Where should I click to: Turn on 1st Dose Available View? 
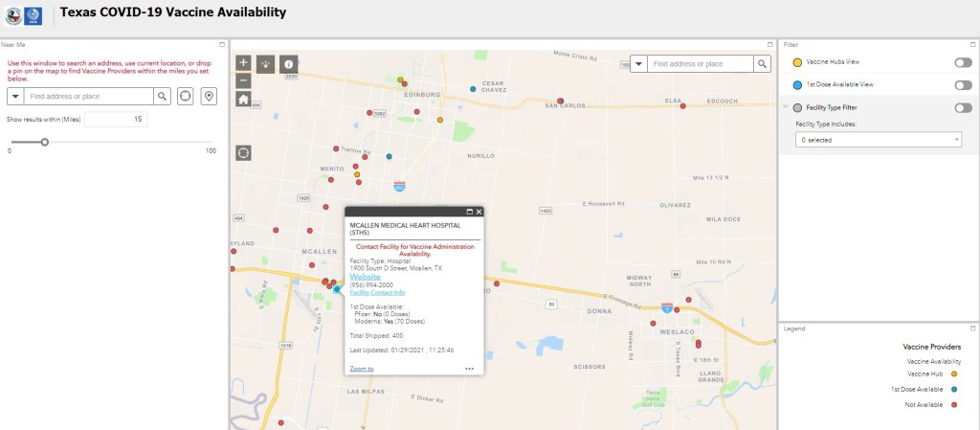(x=963, y=85)
